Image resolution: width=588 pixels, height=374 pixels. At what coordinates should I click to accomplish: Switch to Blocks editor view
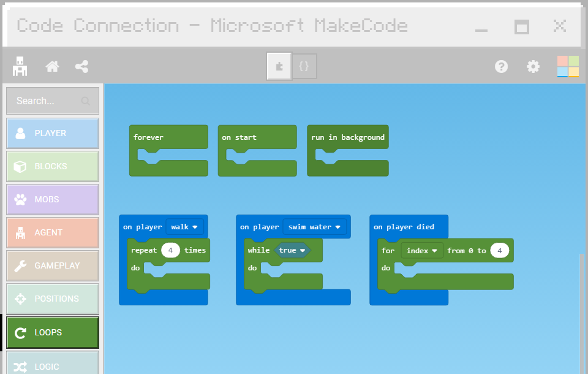coord(279,66)
